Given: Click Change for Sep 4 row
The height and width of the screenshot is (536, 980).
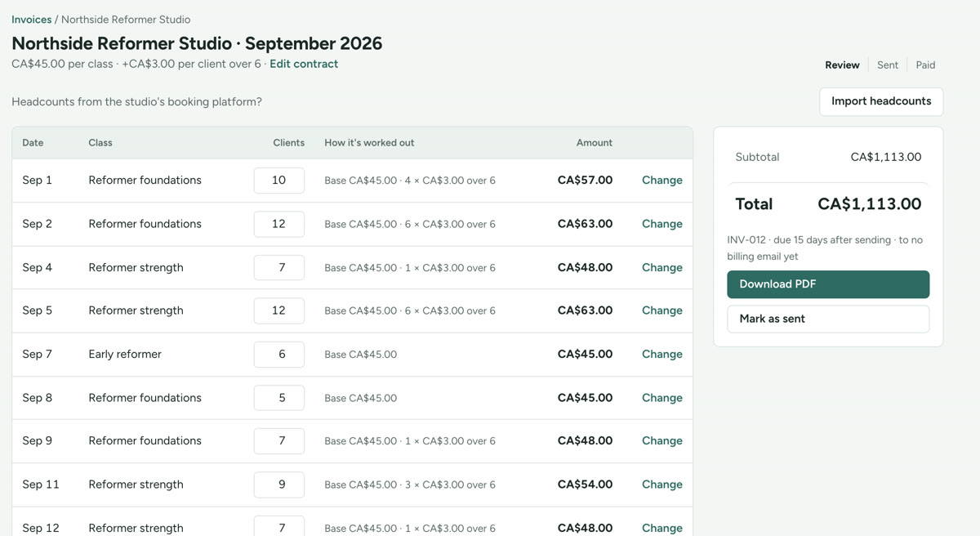Looking at the screenshot, I should [x=661, y=267].
